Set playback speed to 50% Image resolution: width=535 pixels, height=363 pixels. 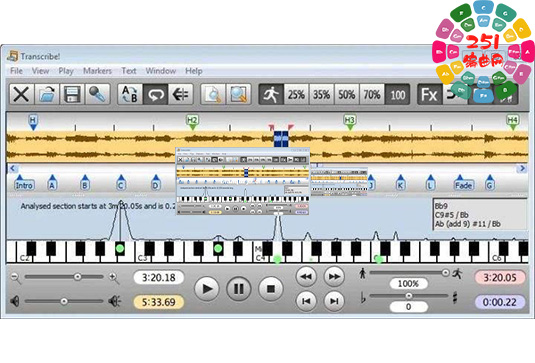(x=346, y=94)
